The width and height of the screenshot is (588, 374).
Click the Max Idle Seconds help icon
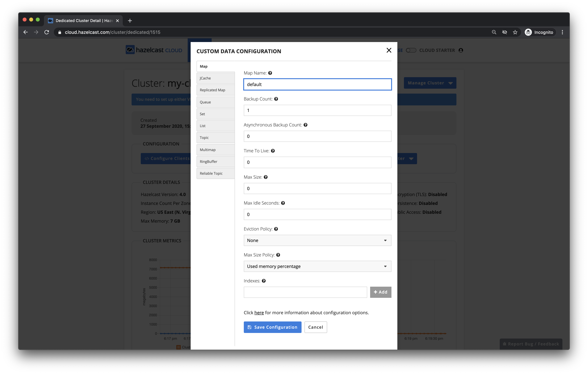tap(283, 203)
